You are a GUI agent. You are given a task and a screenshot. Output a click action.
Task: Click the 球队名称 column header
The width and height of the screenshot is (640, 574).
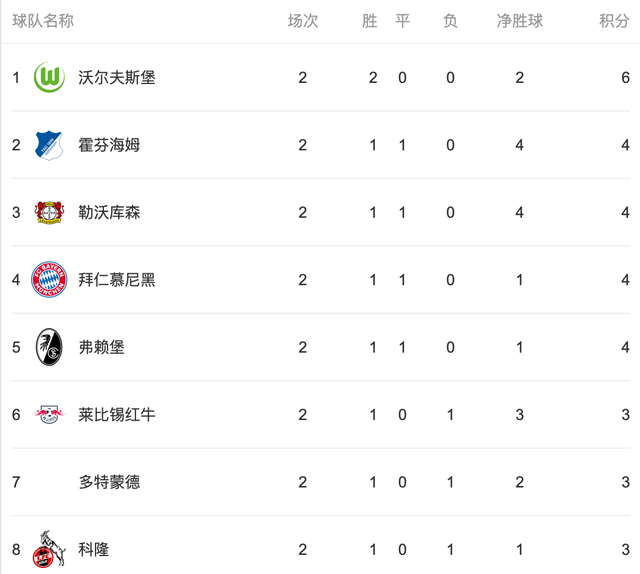tap(43, 21)
